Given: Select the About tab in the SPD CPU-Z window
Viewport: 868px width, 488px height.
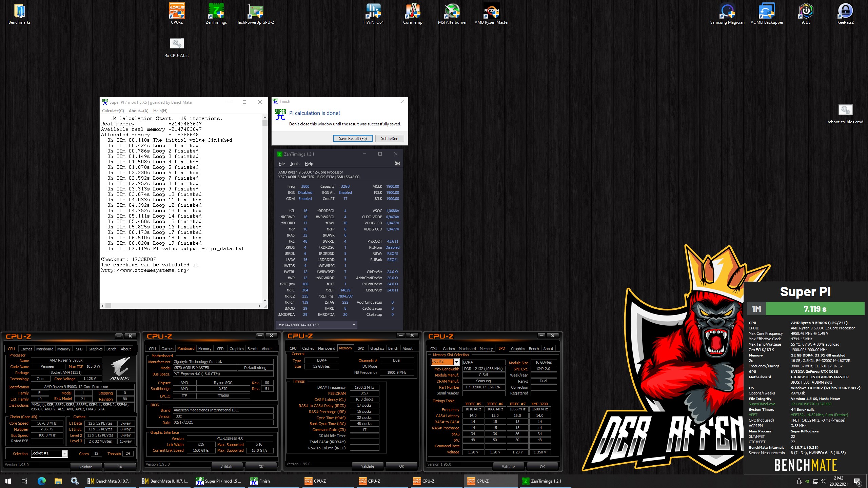Looking at the screenshot, I should point(548,348).
